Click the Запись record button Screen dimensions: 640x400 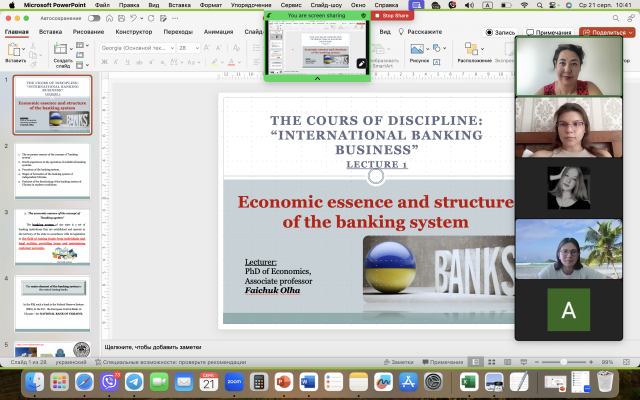coord(500,33)
